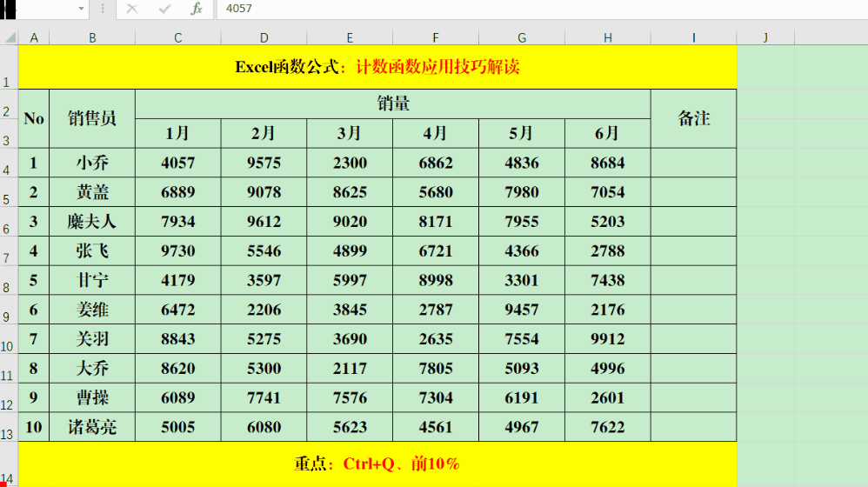This screenshot has height=487, width=868.
Task: Select column D header
Action: pyautogui.click(x=264, y=37)
